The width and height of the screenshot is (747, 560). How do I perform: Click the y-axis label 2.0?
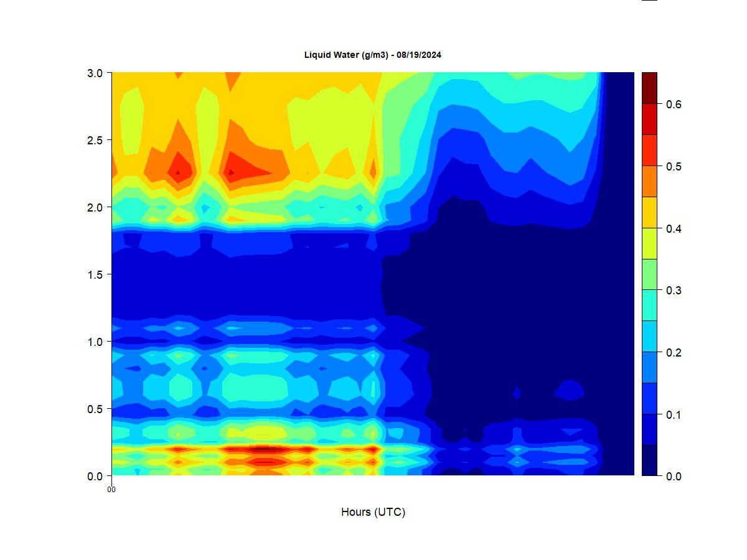pyautogui.click(x=95, y=207)
